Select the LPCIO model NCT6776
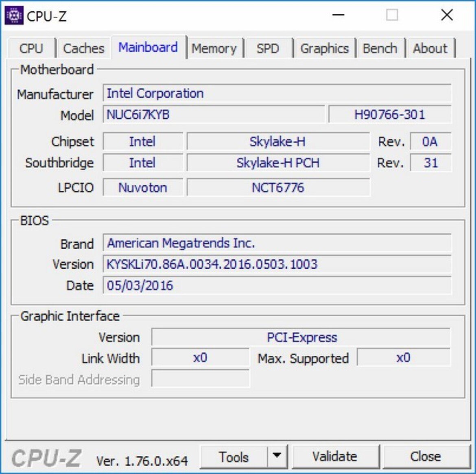This screenshot has width=476, height=474. pos(278,187)
